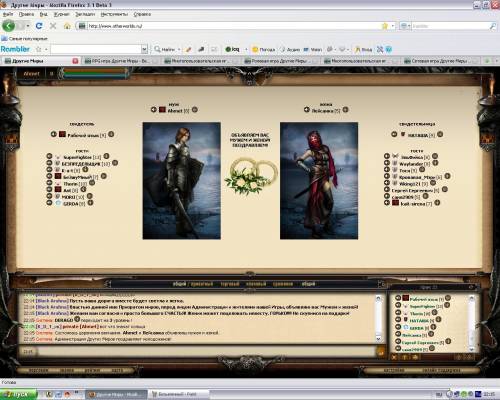This screenshot has width=500, height=400.
Task: Click the Найти search button on Rambler toolbar
Action: pos(165,49)
